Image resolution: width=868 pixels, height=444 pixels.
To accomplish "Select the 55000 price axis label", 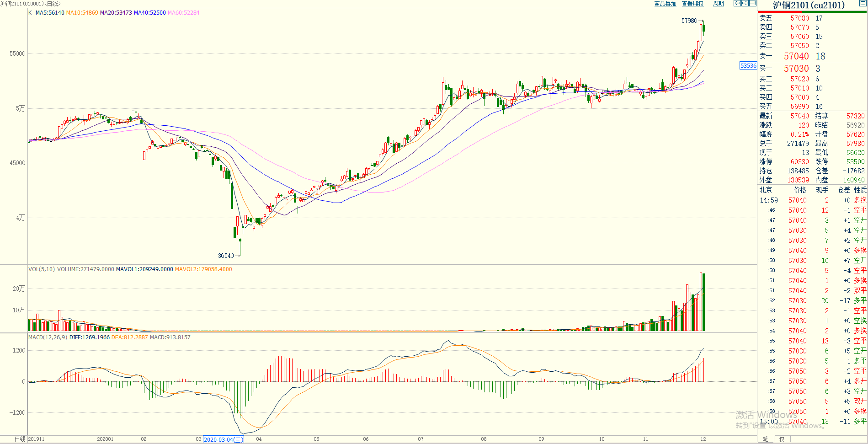I will [x=17, y=53].
